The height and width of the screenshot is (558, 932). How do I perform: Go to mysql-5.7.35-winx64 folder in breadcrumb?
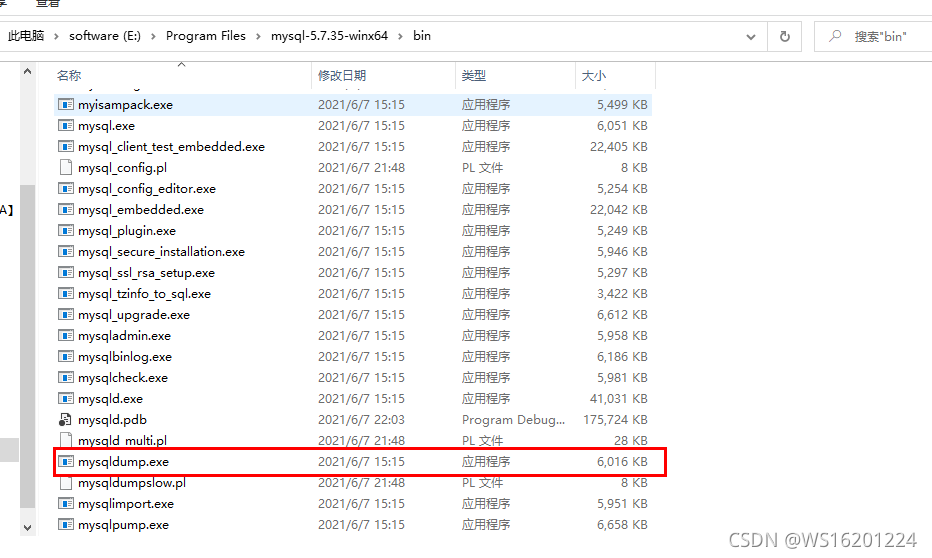329,36
